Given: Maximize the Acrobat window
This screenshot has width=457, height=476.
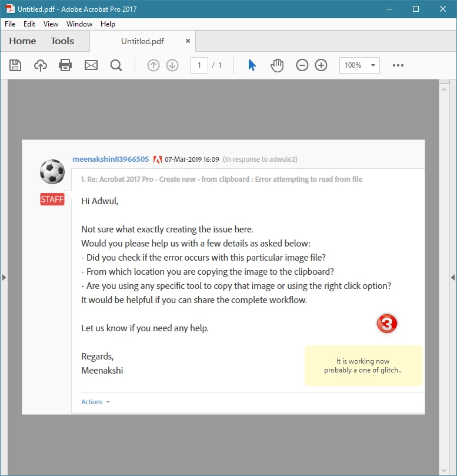Looking at the screenshot, I should click(416, 9).
